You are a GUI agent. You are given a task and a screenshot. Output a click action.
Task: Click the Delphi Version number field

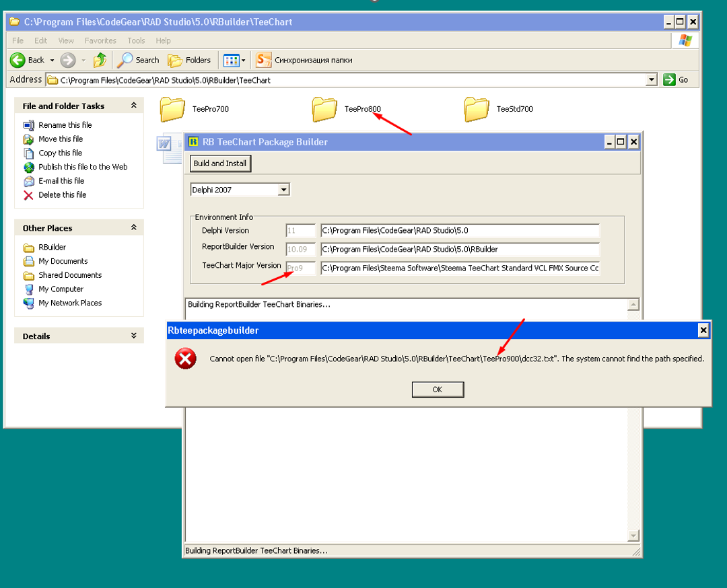tap(300, 231)
